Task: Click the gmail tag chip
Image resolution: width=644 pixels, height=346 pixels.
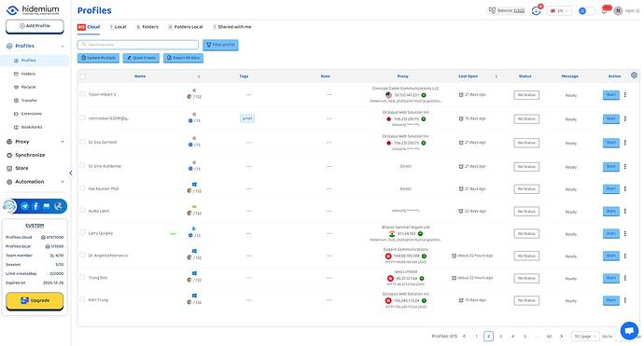Action: click(x=247, y=118)
